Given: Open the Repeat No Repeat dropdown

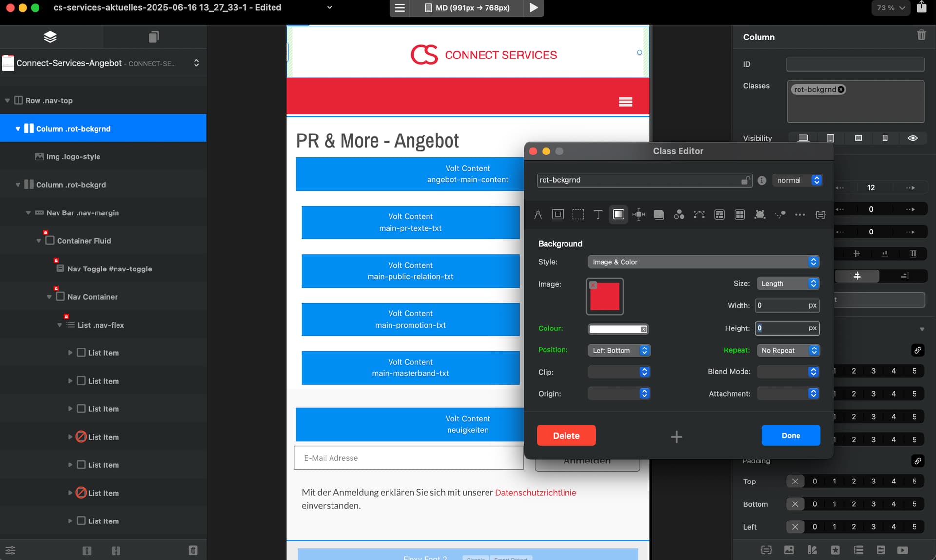Looking at the screenshot, I should pyautogui.click(x=787, y=350).
